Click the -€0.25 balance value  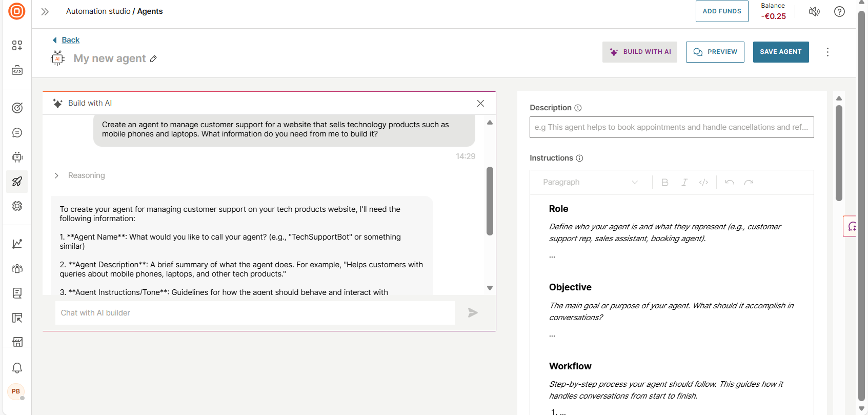tap(773, 16)
